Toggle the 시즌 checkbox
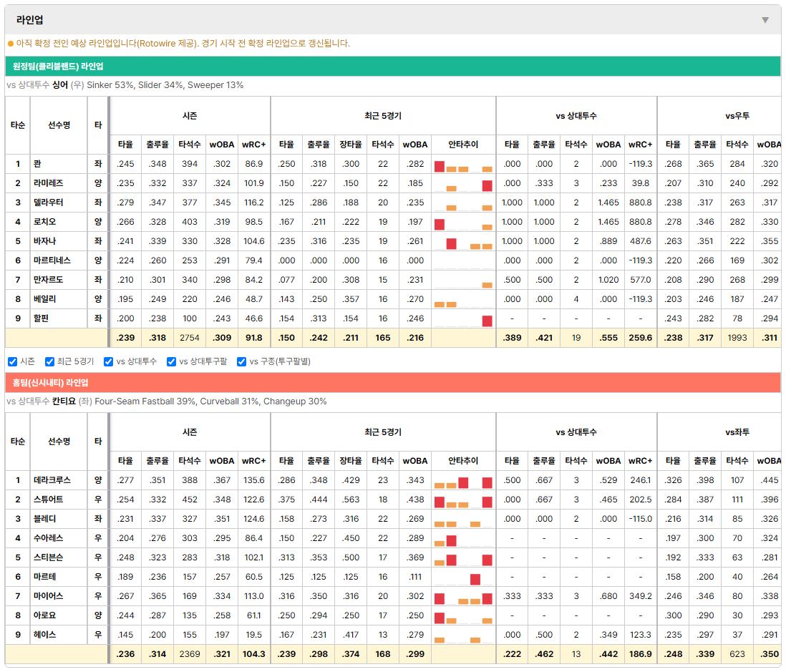The width and height of the screenshot is (786, 672). coord(13,362)
